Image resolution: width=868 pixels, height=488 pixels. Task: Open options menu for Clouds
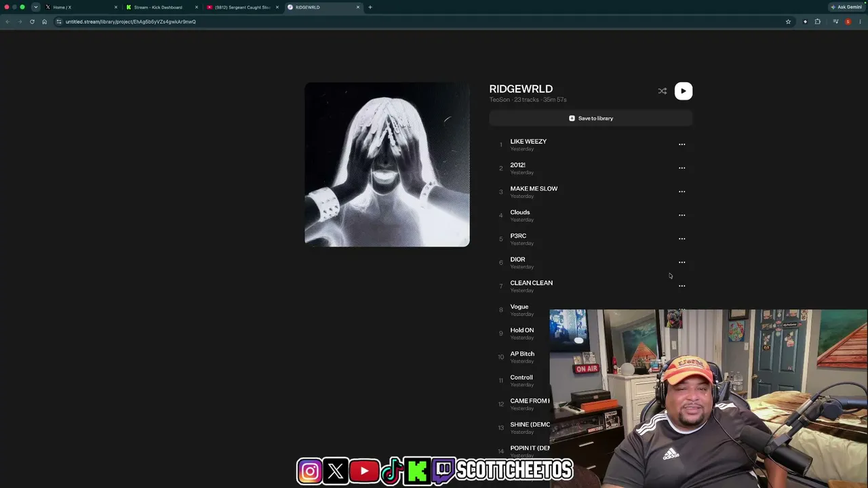(x=682, y=216)
